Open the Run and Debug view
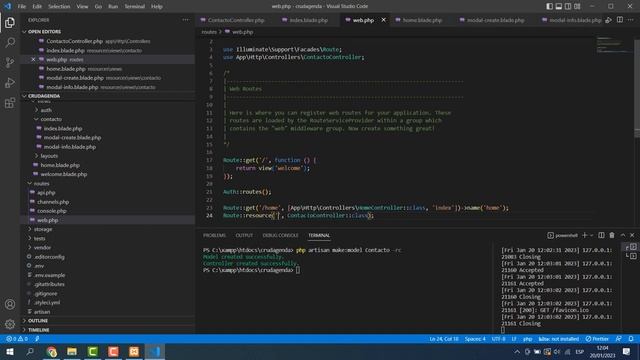 pyautogui.click(x=10, y=82)
